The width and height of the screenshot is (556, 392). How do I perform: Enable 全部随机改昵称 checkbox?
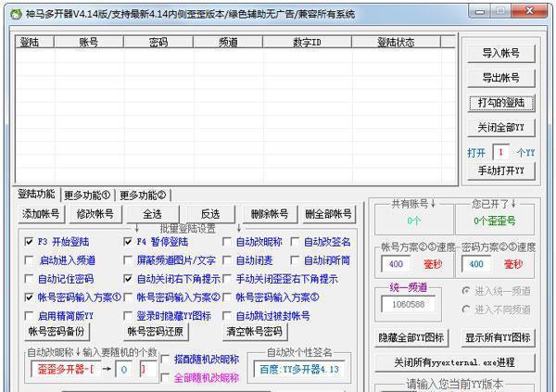(x=165, y=377)
